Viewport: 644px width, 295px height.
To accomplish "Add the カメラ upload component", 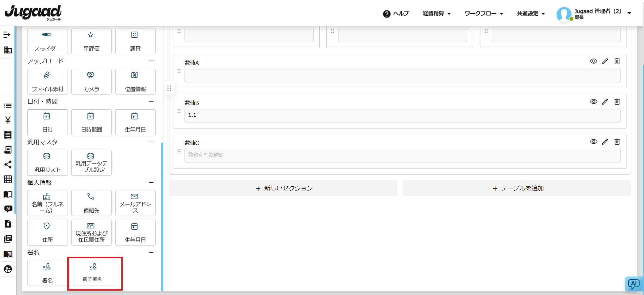I will [x=91, y=82].
